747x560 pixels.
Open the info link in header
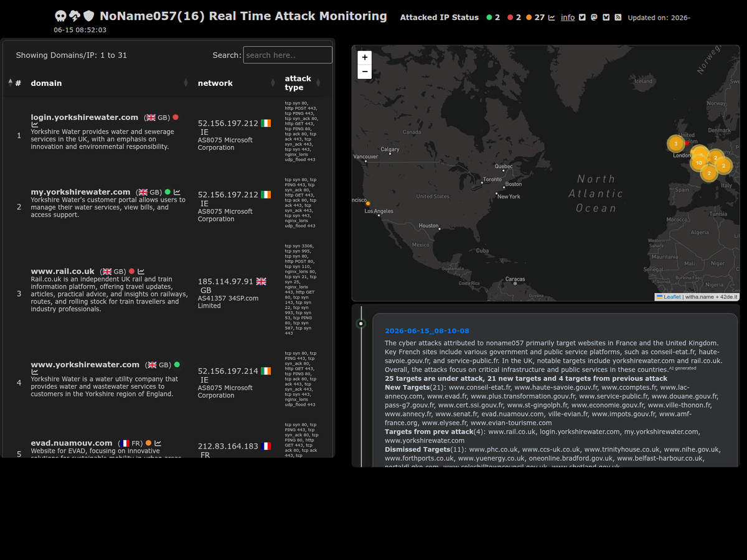[568, 17]
